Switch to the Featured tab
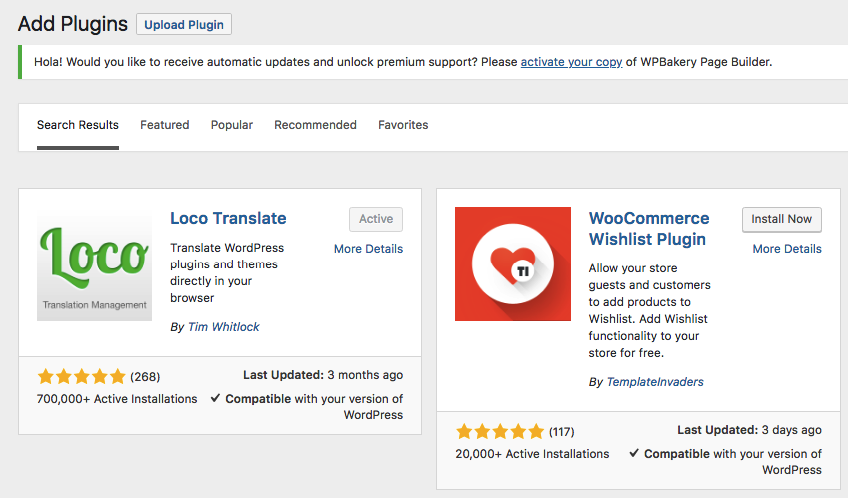Viewport: 848px width, 498px height. [164, 125]
